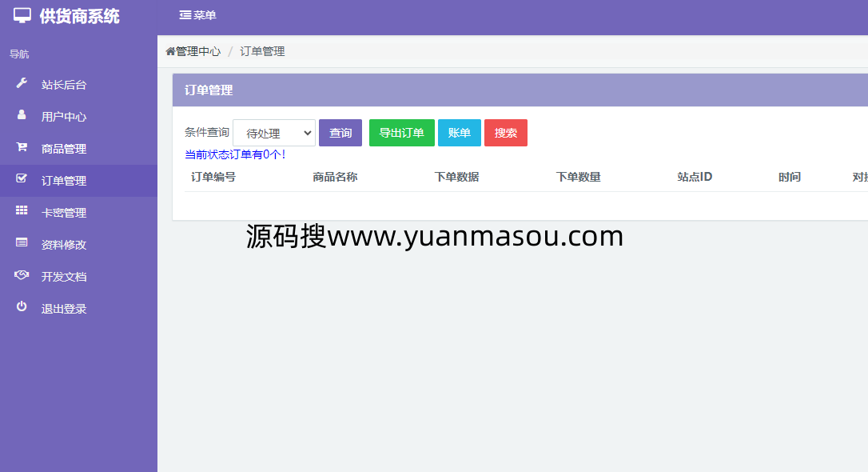Select the 商品管理 text in the sidebar
Image resolution: width=868 pixels, height=472 pixels.
pyautogui.click(x=64, y=149)
